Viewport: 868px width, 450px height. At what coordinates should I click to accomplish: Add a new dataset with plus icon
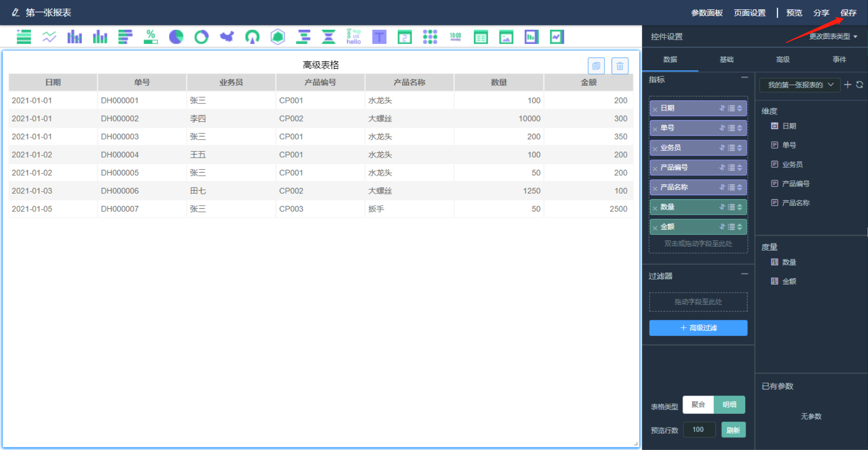848,84
